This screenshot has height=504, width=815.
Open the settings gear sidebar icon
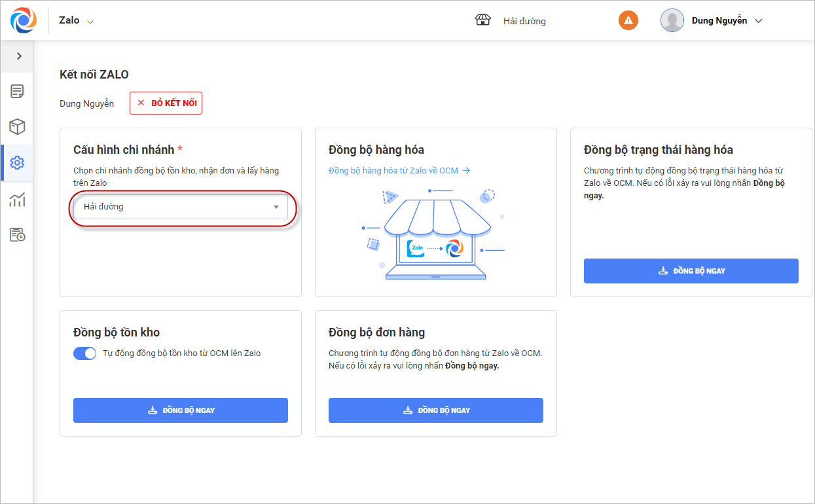17,163
